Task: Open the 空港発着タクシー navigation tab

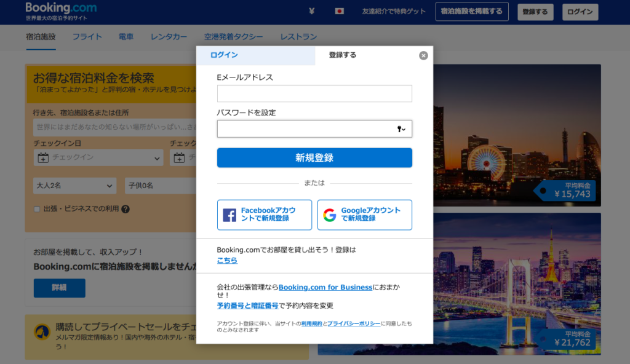Action: [233, 37]
